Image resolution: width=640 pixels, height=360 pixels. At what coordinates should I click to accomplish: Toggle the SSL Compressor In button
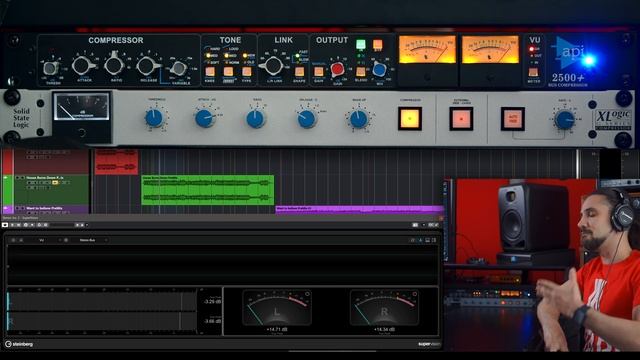click(x=410, y=119)
